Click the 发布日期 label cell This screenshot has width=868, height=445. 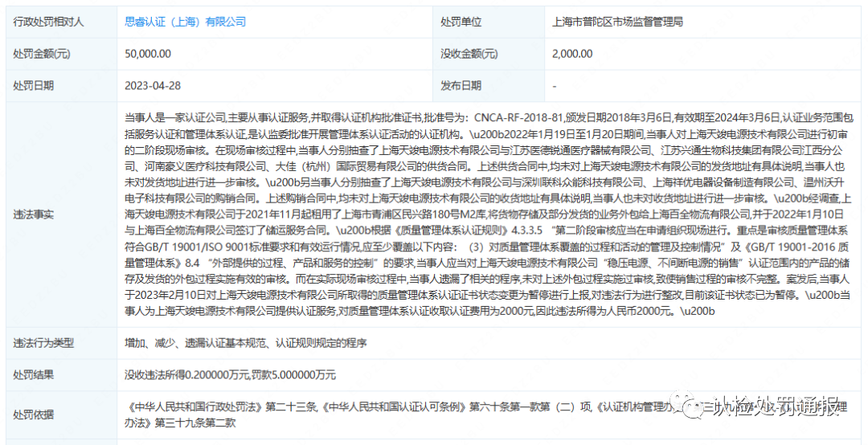point(461,85)
